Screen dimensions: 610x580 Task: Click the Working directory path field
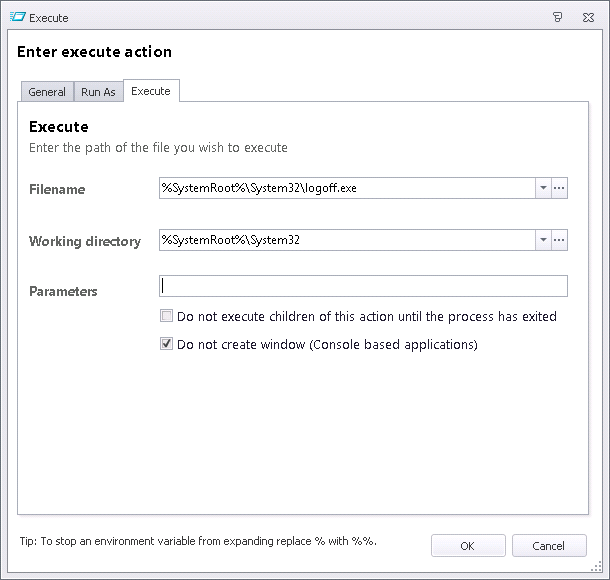click(347, 240)
